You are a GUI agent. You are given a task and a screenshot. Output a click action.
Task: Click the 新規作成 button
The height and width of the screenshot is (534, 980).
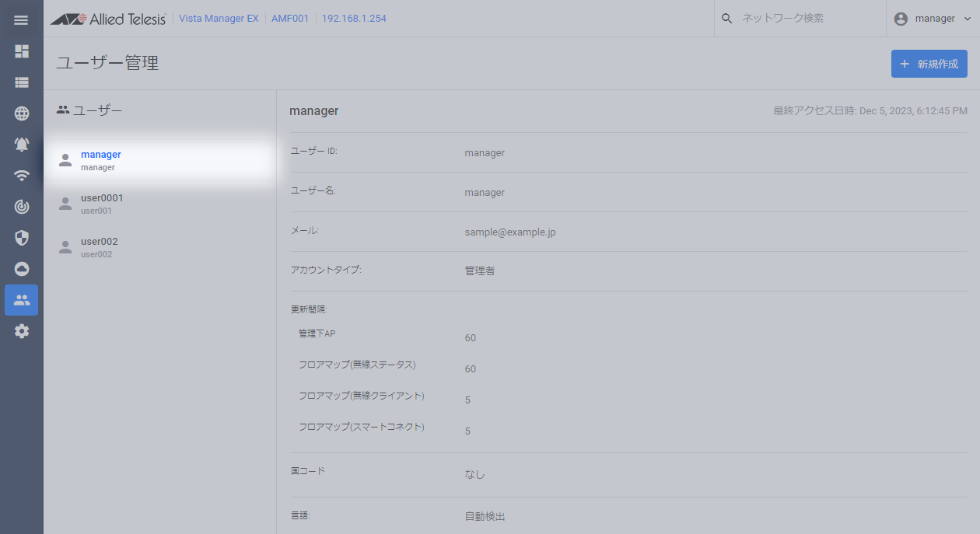(929, 64)
